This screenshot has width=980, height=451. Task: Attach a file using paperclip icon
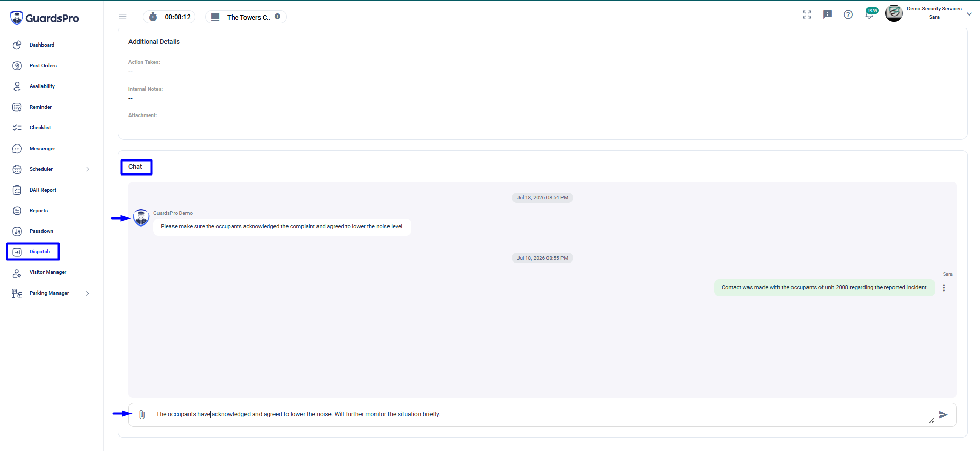(x=142, y=415)
